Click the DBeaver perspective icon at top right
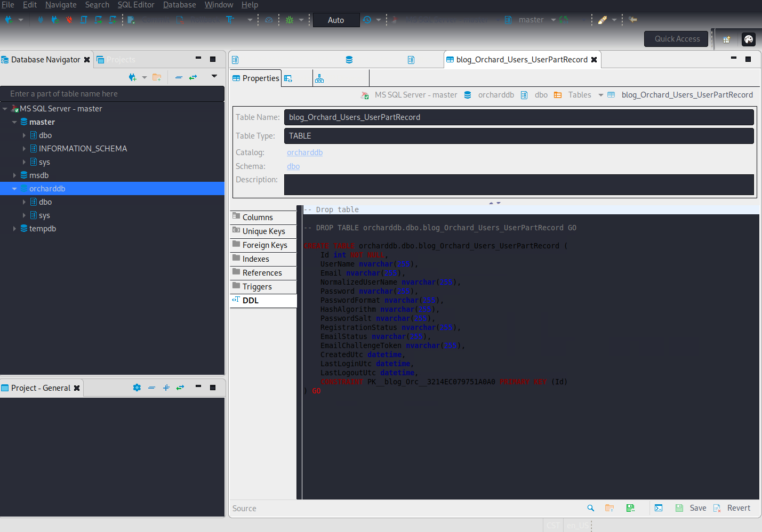Screen dimensions: 762x532 click(x=749, y=39)
